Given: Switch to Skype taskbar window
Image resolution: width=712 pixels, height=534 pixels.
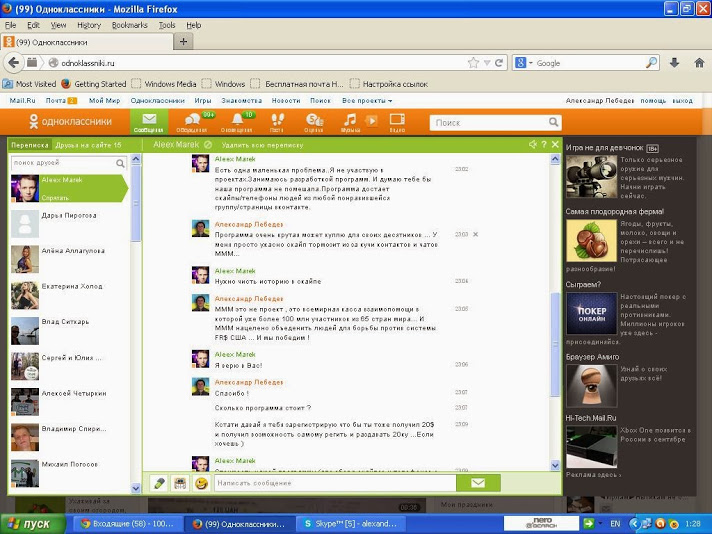Looking at the screenshot, I should click(352, 524).
